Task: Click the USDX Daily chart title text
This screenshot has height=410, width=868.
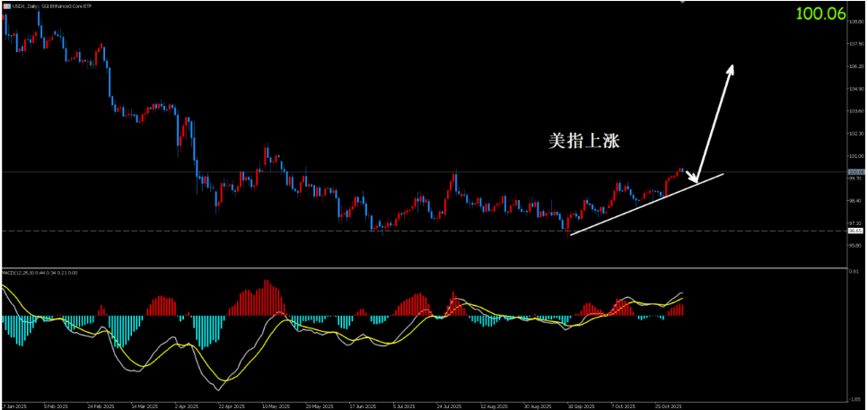Action: [54, 6]
